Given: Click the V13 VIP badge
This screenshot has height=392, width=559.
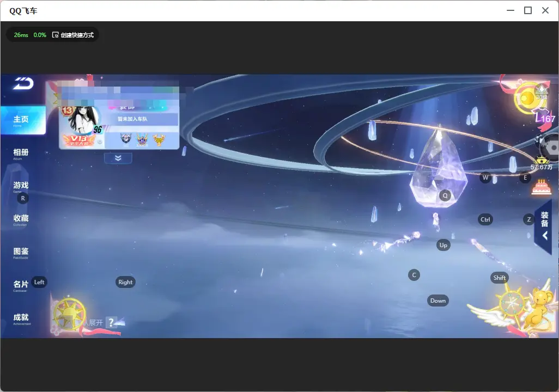Looking at the screenshot, I should click(79, 140).
